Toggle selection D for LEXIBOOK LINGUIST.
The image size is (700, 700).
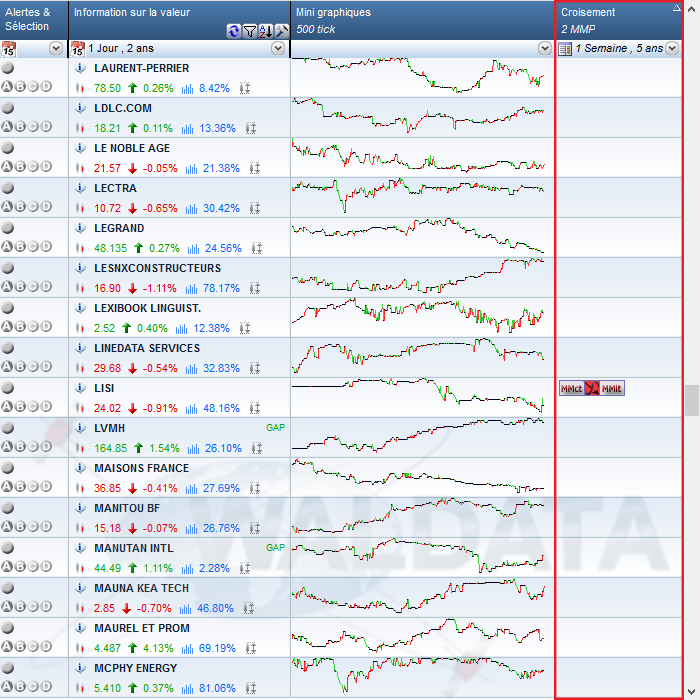click(x=46, y=326)
